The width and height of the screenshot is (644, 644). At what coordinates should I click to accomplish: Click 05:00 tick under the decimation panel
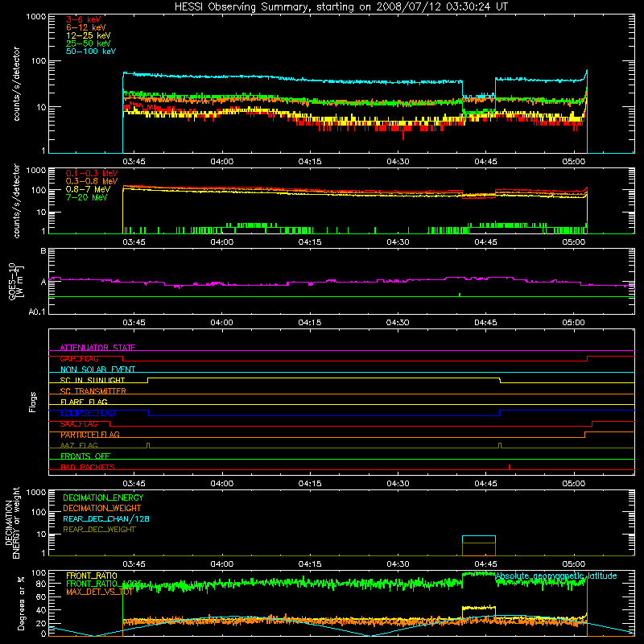pyautogui.click(x=573, y=564)
